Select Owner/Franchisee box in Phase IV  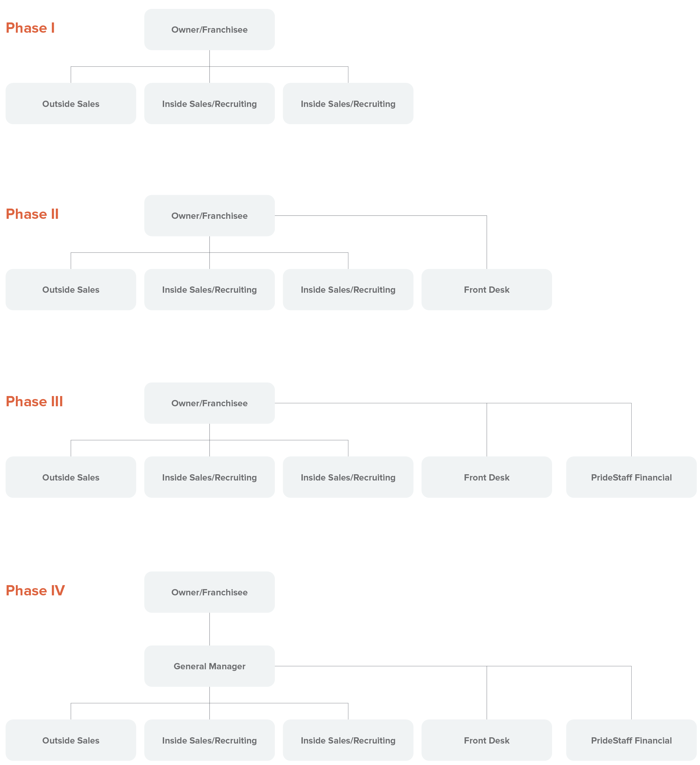click(x=209, y=592)
